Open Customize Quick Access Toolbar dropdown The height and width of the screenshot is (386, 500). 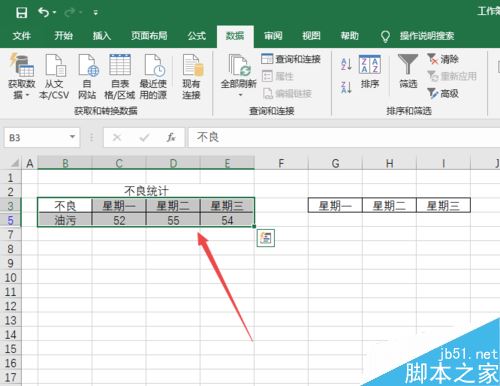coord(95,13)
